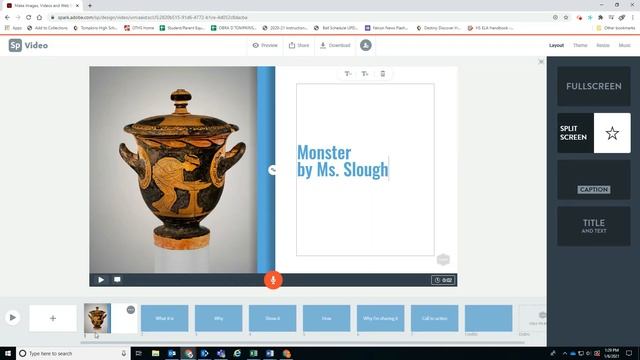The height and width of the screenshot is (360, 640).
Task: Add a new slide with plus tile
Action: [x=53, y=318]
